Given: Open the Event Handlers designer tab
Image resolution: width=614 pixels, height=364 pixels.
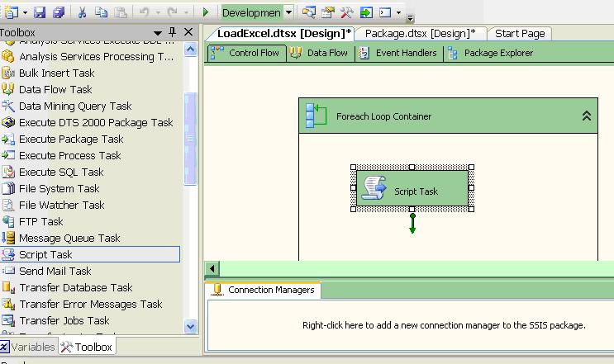Looking at the screenshot, I should click(398, 53).
